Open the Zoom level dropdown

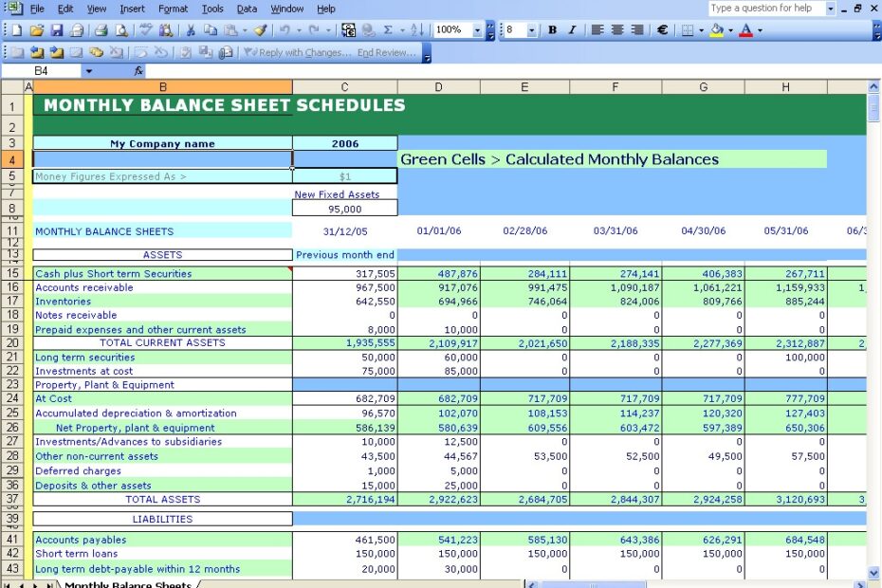click(x=477, y=29)
